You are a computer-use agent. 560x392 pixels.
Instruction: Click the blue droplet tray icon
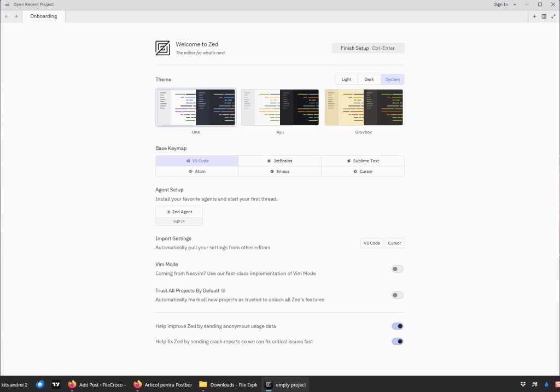coord(546,384)
